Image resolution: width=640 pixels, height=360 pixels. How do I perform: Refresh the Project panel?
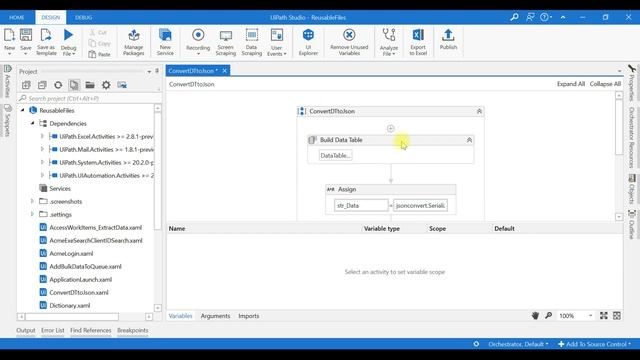(x=58, y=85)
